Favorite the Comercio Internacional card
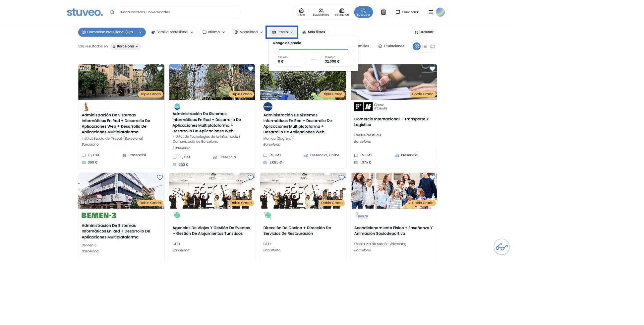The height and width of the screenshot is (325, 644). pos(432,69)
